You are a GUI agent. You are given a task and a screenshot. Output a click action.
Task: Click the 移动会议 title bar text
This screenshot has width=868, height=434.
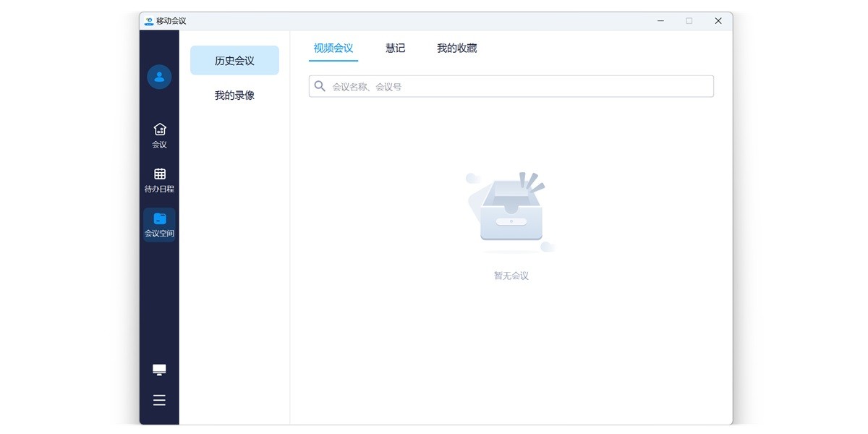(171, 21)
